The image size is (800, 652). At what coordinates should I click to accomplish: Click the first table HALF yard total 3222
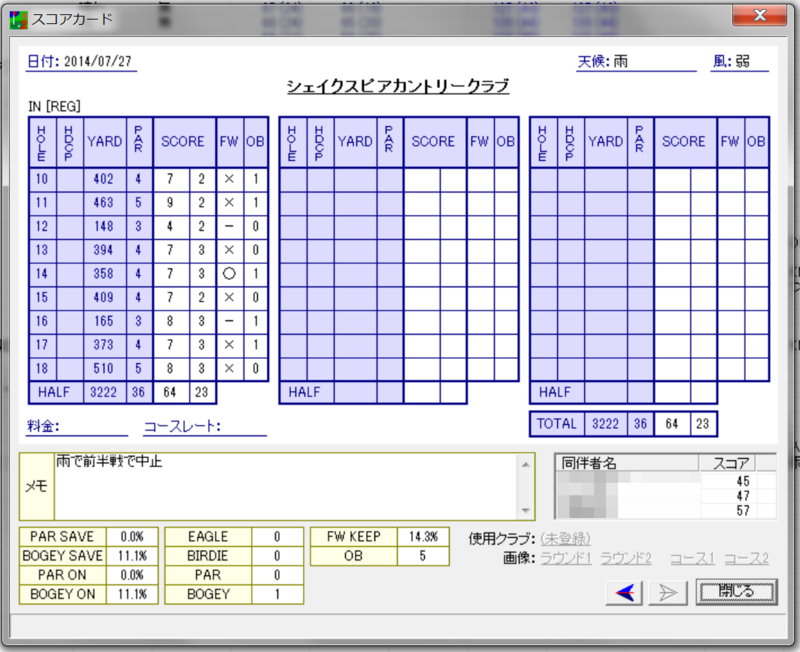[104, 392]
